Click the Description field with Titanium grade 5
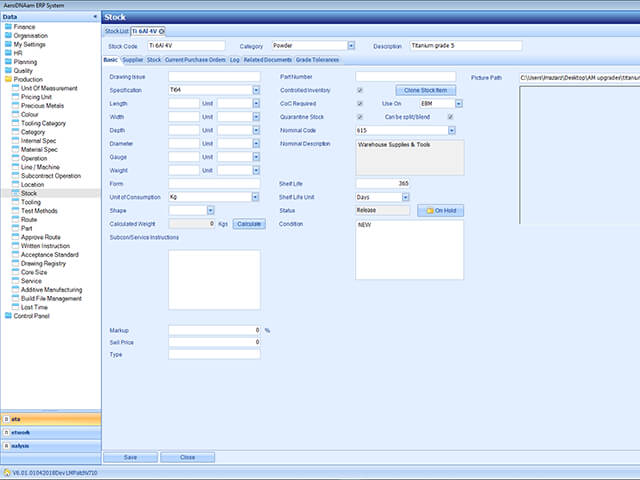 pos(466,46)
